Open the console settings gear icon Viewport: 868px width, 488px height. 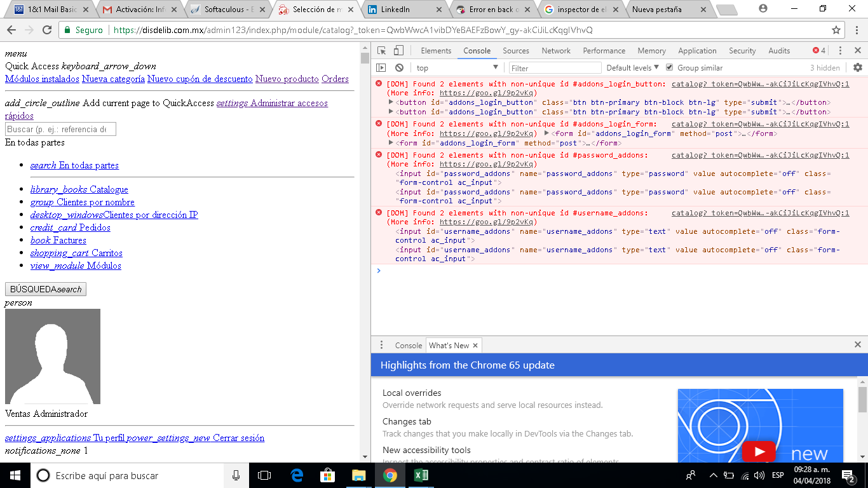pyautogui.click(x=858, y=68)
